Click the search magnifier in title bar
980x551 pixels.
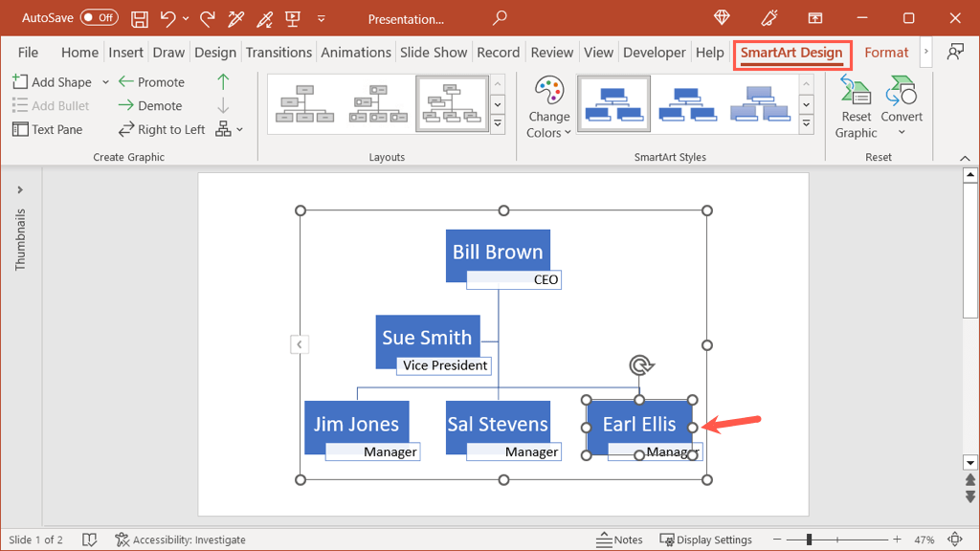[500, 18]
